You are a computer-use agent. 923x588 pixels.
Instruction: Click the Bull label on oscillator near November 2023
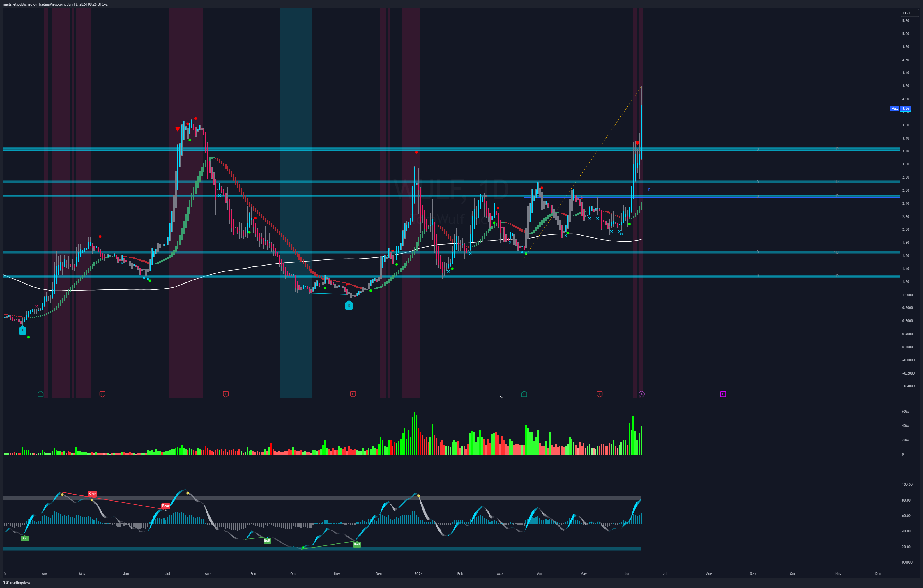[x=357, y=544]
